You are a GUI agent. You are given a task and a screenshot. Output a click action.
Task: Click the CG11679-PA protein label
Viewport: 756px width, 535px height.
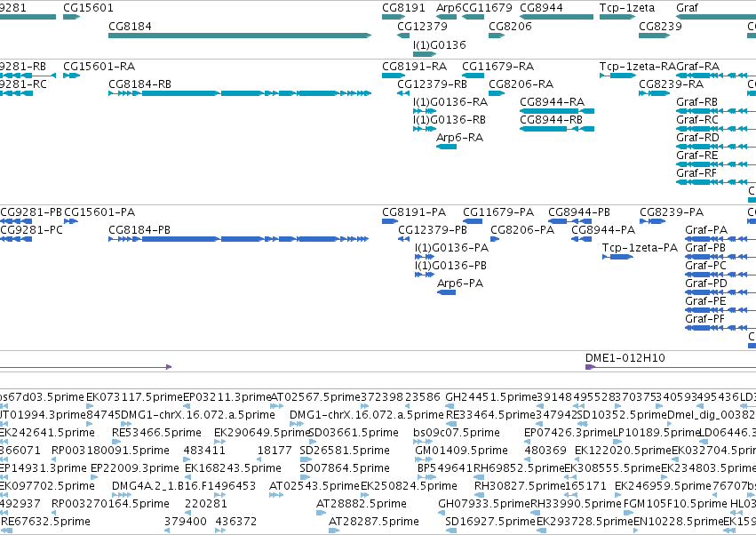498,212
